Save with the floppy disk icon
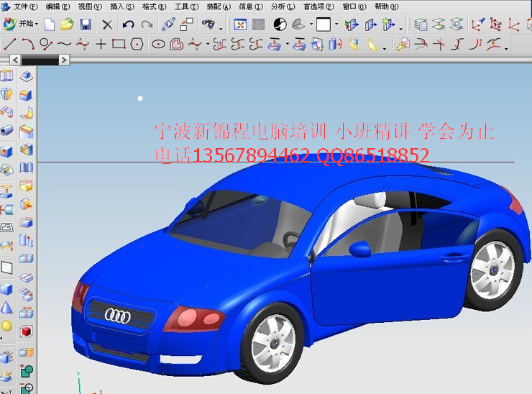 point(86,24)
